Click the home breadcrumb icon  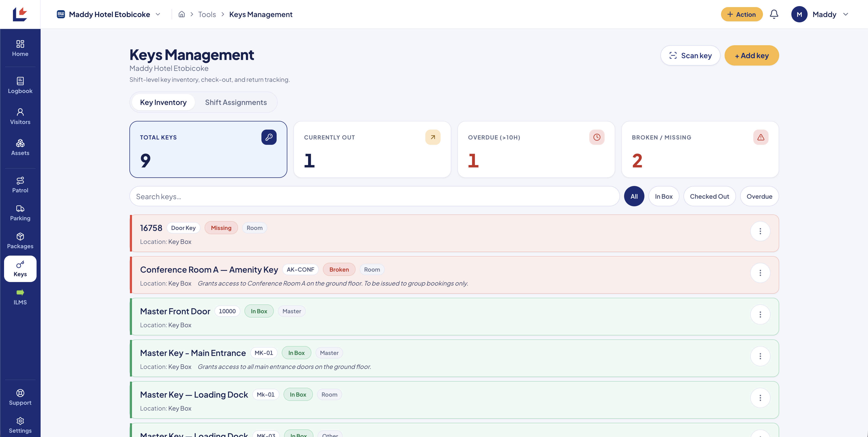click(182, 14)
